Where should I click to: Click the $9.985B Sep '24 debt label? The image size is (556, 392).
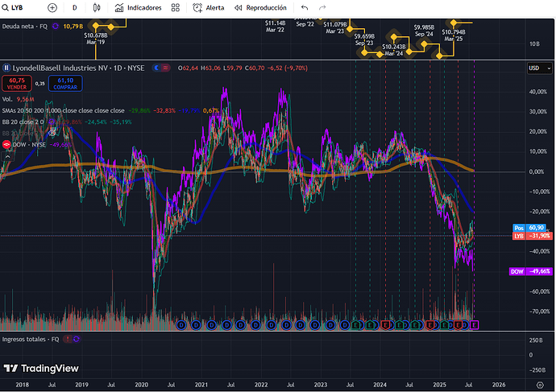pos(424,31)
